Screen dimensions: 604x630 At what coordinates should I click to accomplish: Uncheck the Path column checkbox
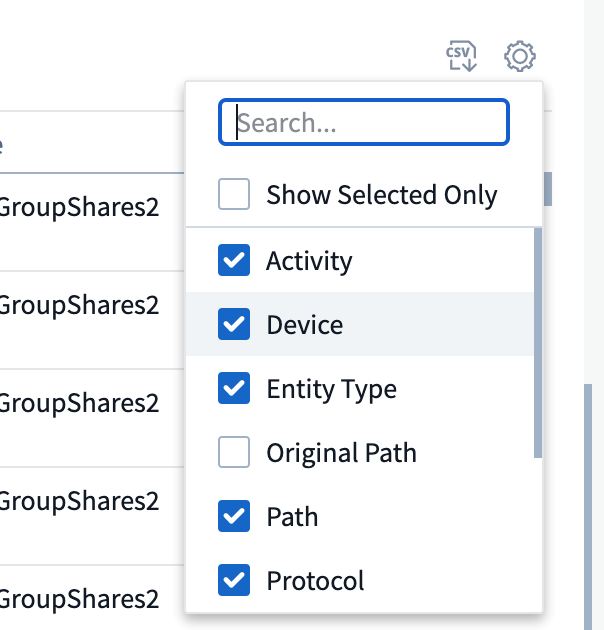coord(234,517)
